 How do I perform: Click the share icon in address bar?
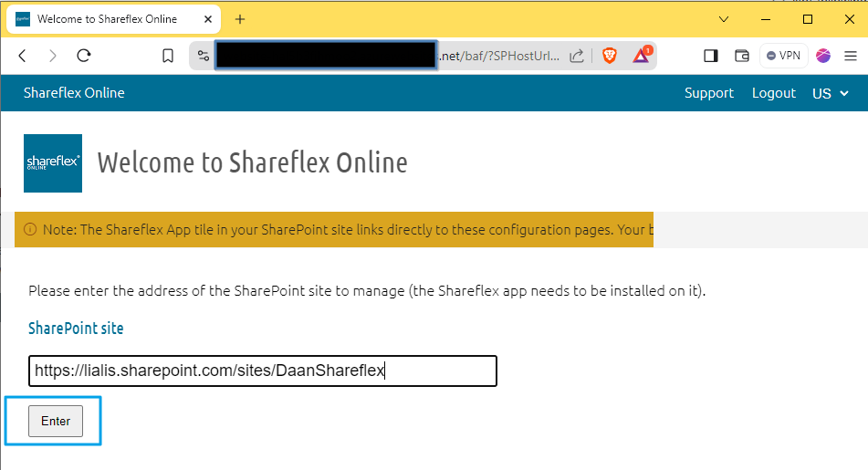coord(577,56)
